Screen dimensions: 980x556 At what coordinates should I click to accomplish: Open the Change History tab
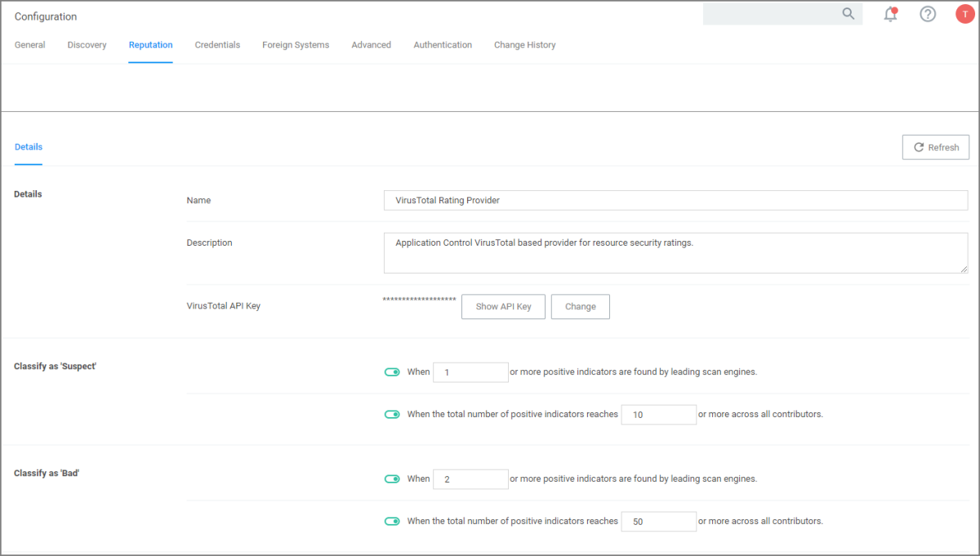(524, 45)
